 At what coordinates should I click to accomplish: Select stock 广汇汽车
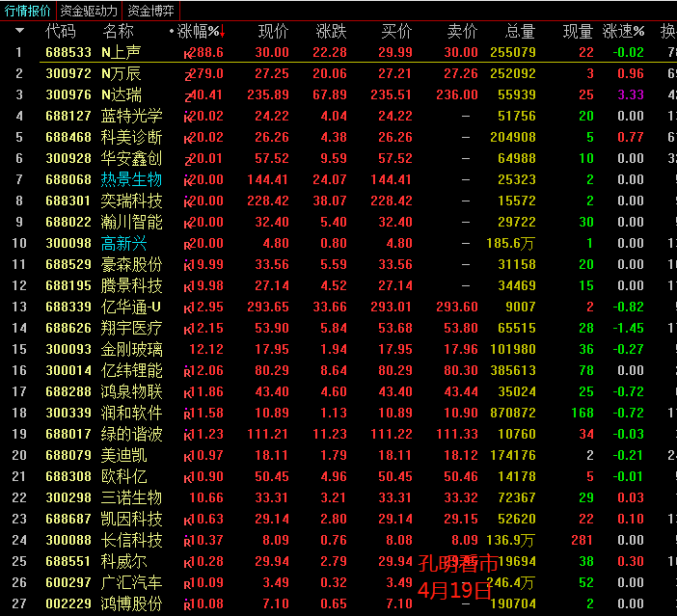tap(132, 582)
